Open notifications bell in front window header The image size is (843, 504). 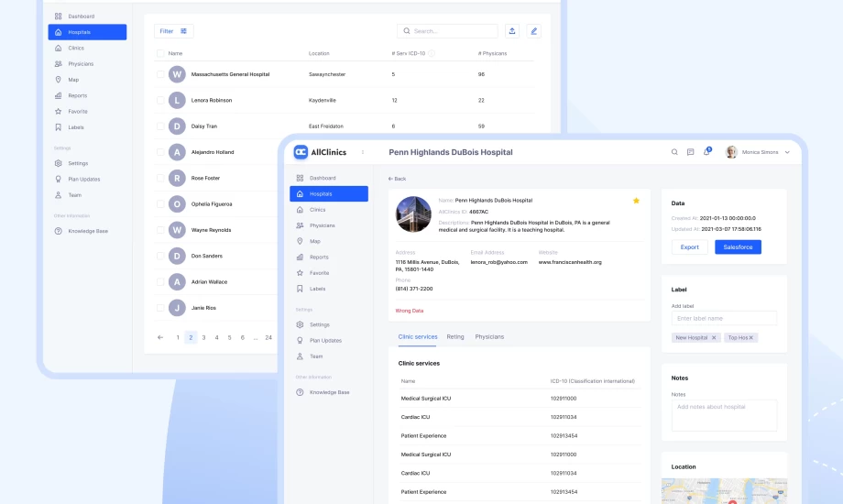pos(706,152)
